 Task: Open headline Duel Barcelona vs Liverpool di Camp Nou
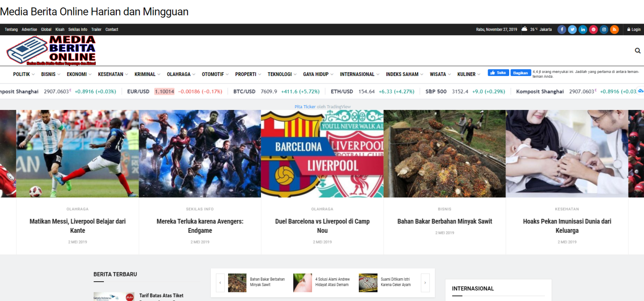[x=322, y=226]
